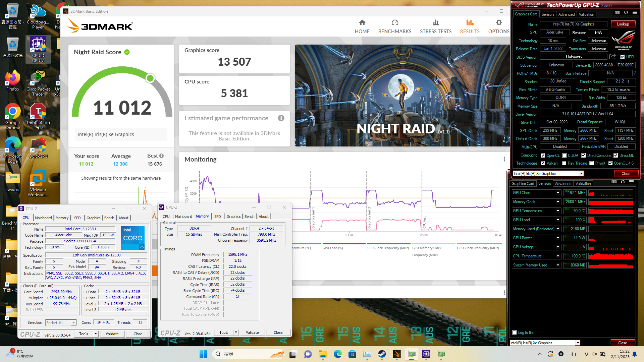Image resolution: width=644 pixels, height=362 pixels.
Task: Click Night Raid score gauge indicator
Action: [x=150, y=78]
